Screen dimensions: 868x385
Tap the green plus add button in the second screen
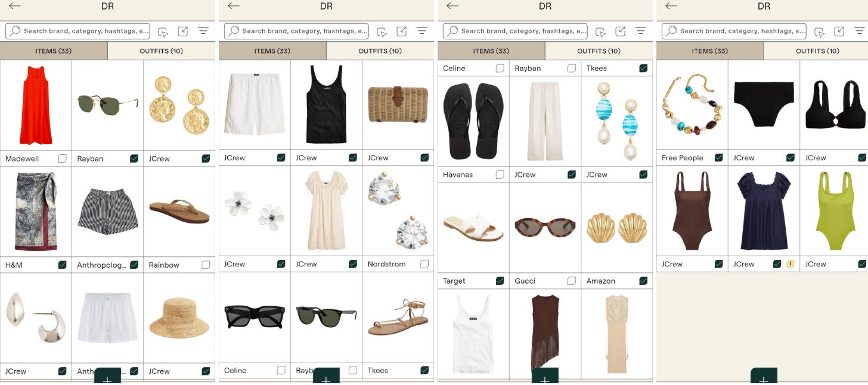[x=326, y=376]
